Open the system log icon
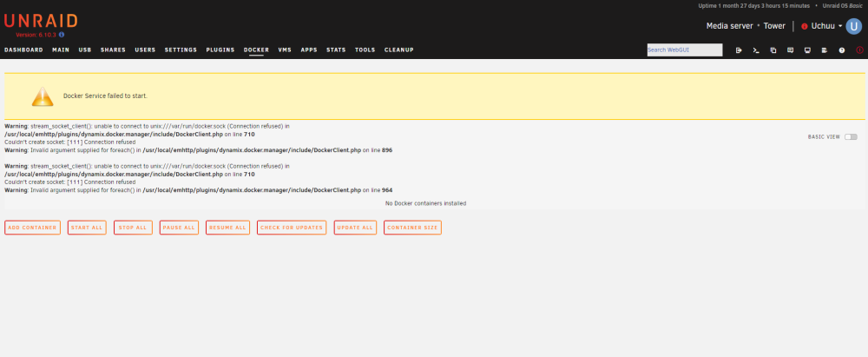 click(x=825, y=50)
